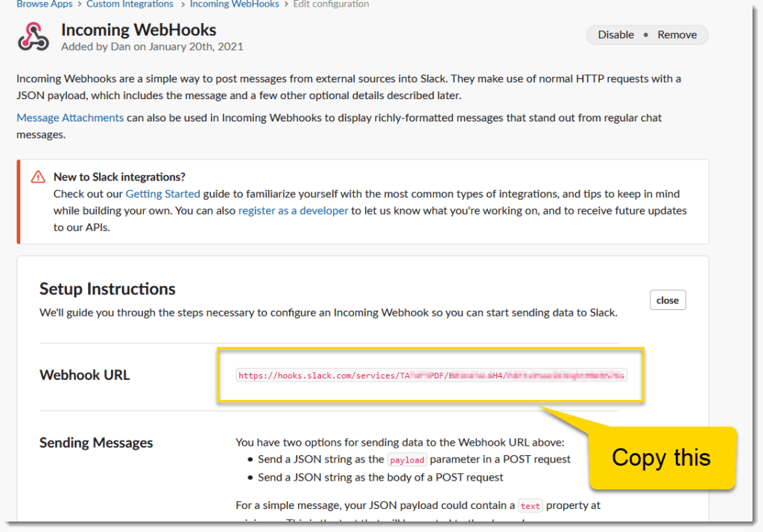Screen dimensions: 763x532
Task: Remove the Incoming WebHooks integration
Action: coord(677,35)
